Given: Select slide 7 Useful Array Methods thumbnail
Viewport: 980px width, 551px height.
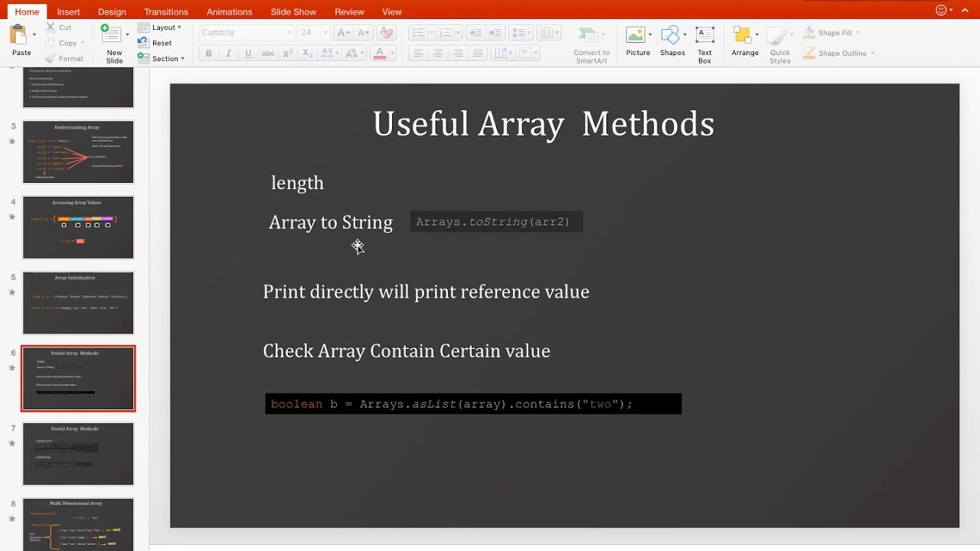Looking at the screenshot, I should click(x=78, y=454).
